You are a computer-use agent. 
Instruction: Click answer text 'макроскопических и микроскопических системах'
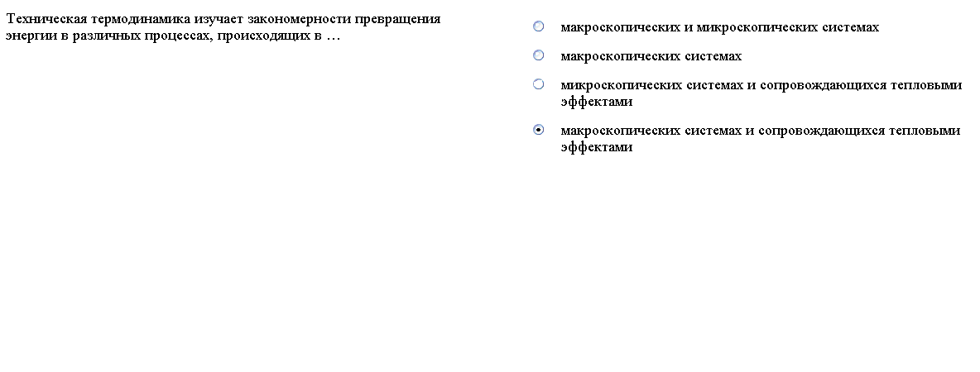point(719,27)
